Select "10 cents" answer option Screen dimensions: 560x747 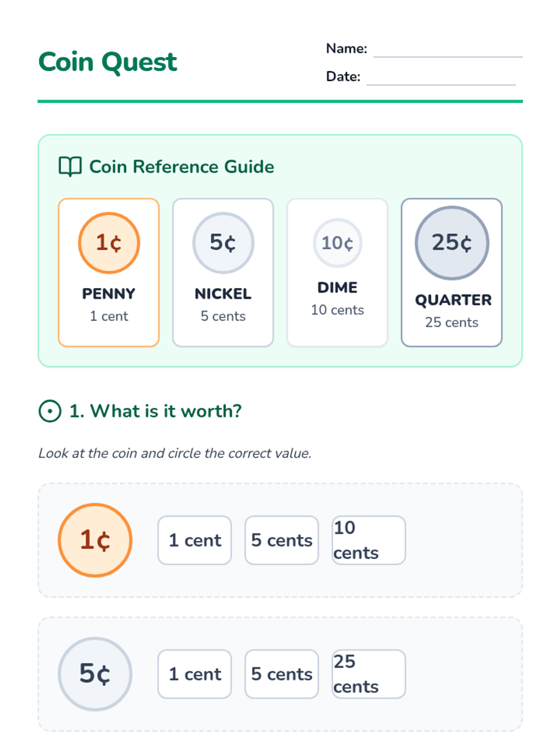click(368, 540)
